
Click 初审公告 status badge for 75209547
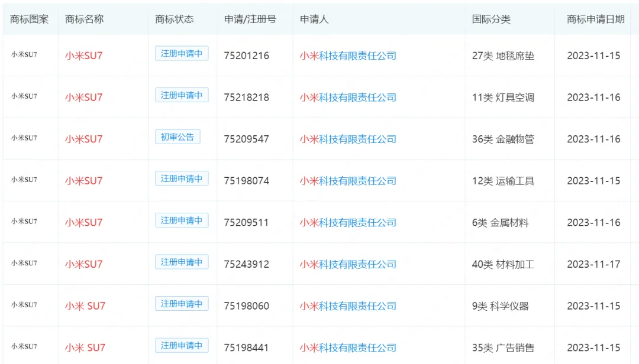177,137
